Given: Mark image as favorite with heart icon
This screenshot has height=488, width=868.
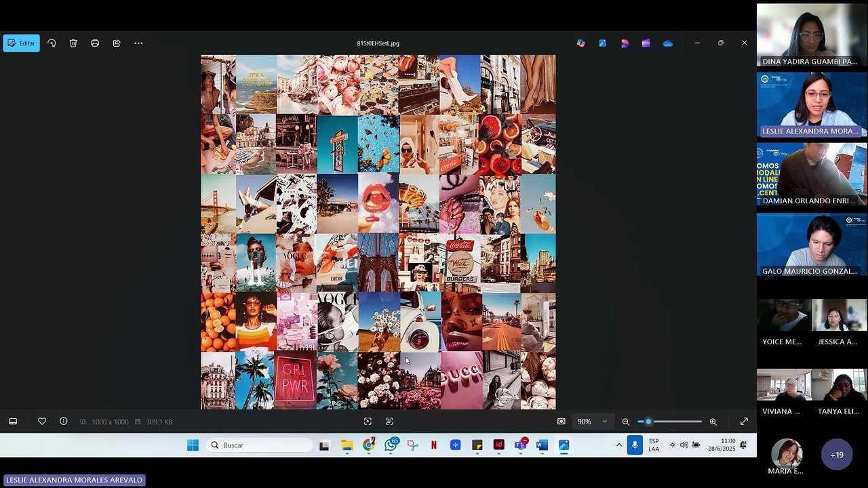Looking at the screenshot, I should pos(42,422).
